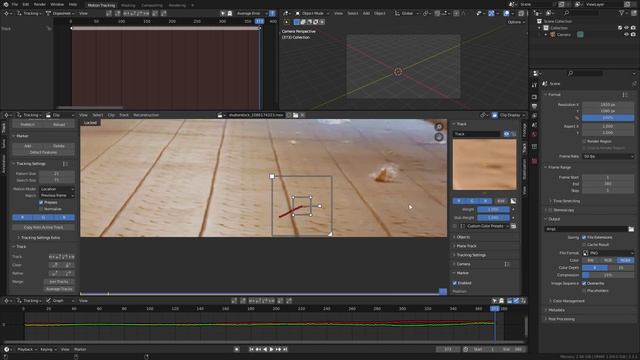Click the outliner filter icon

coord(622,13)
